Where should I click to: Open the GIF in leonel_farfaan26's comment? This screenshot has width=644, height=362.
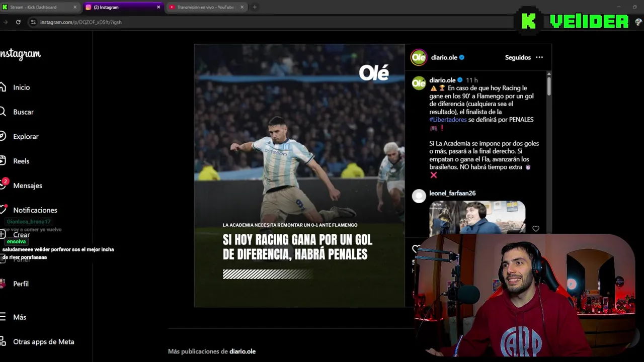pyautogui.click(x=477, y=218)
